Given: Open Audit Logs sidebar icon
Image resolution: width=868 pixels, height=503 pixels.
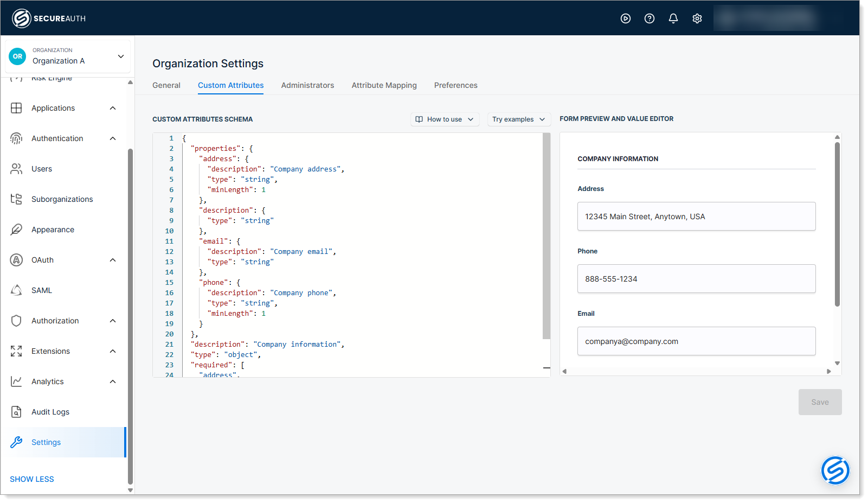Looking at the screenshot, I should pyautogui.click(x=16, y=412).
